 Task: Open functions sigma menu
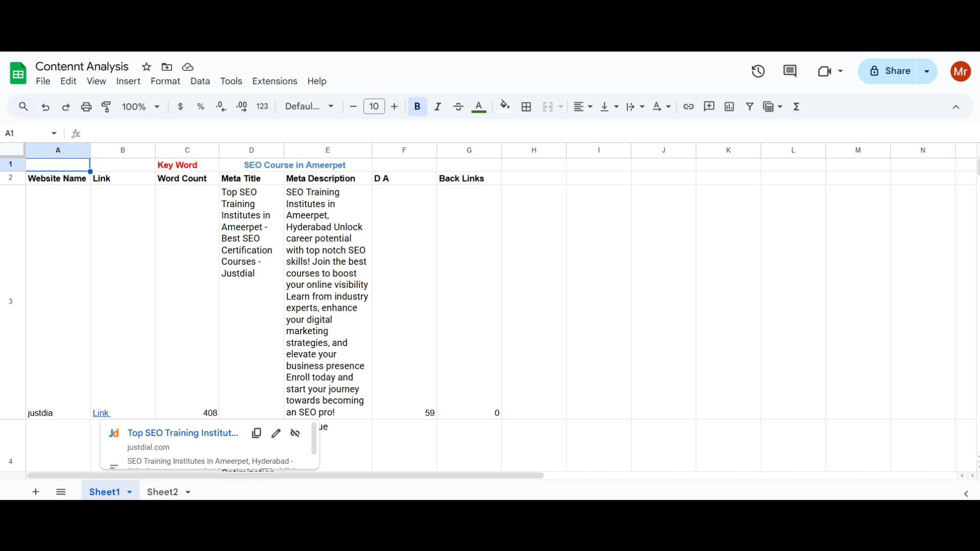pyautogui.click(x=797, y=107)
